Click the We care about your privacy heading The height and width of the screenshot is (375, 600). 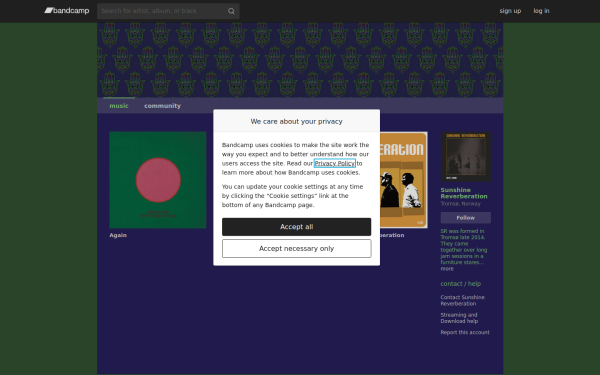[x=297, y=121]
